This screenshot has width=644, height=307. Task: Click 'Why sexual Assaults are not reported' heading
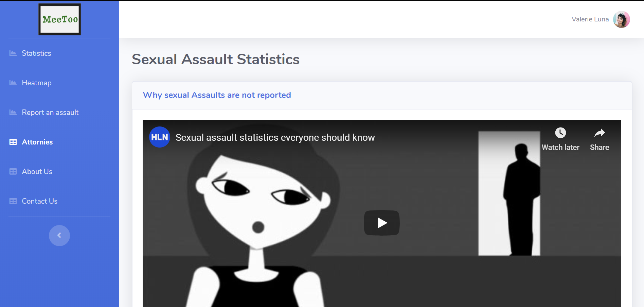point(217,95)
